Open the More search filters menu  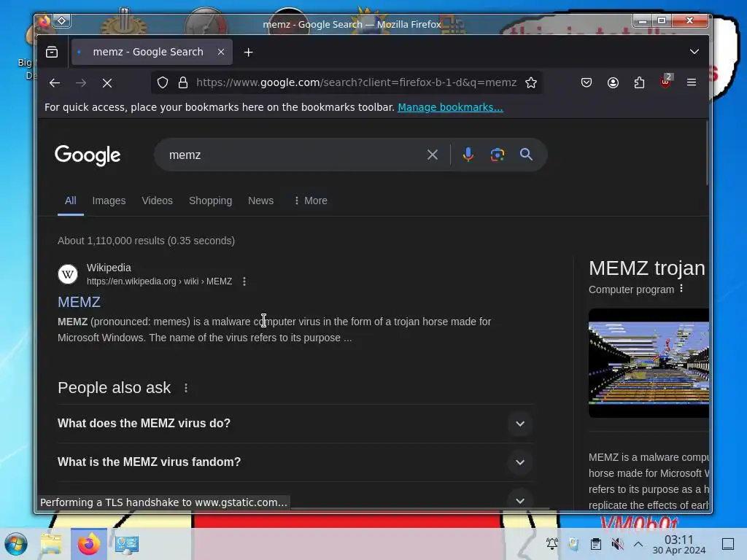[x=311, y=201]
